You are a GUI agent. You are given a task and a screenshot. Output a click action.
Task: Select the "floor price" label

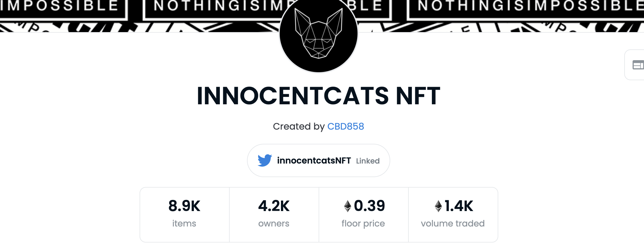(363, 223)
